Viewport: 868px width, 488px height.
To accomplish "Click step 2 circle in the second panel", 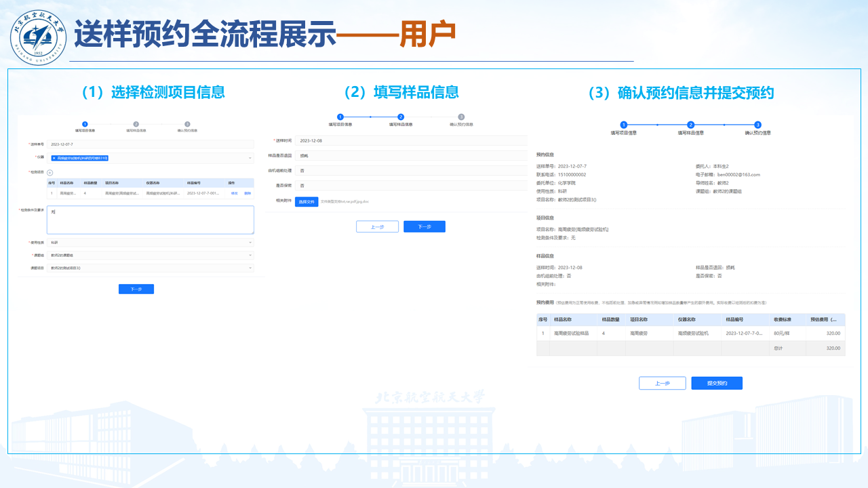I will tap(401, 117).
